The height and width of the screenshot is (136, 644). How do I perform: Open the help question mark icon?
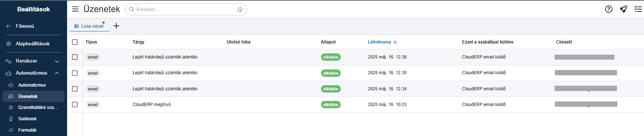[609, 9]
